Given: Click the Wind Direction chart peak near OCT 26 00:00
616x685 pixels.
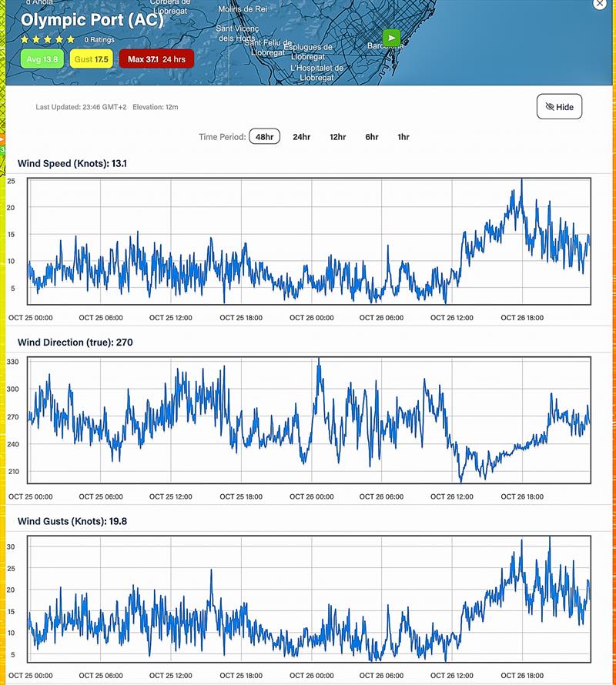Looking at the screenshot, I should pyautogui.click(x=319, y=359).
